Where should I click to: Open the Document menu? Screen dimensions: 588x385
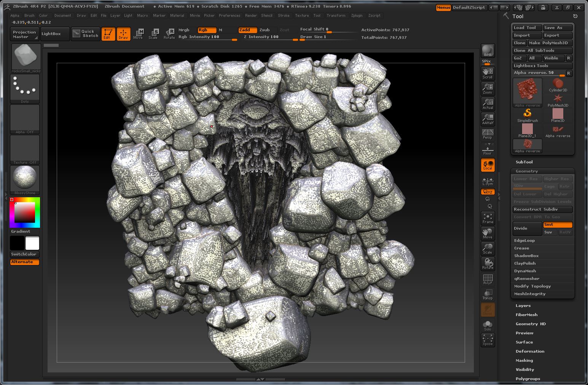[x=63, y=16]
